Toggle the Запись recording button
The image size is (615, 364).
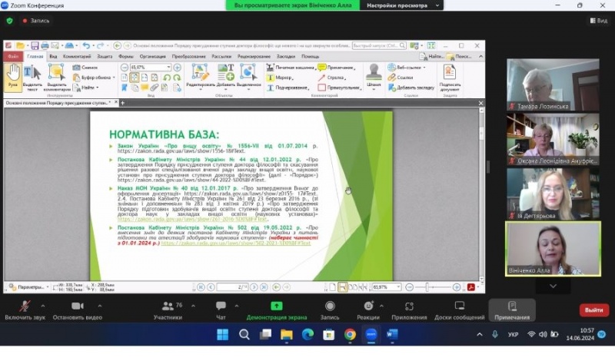(329, 307)
